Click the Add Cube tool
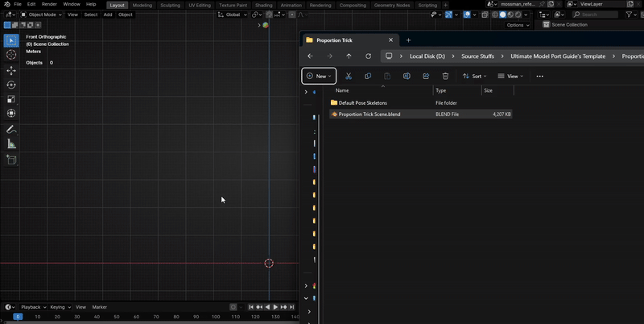Viewport: 644px width, 324px height. (11, 160)
